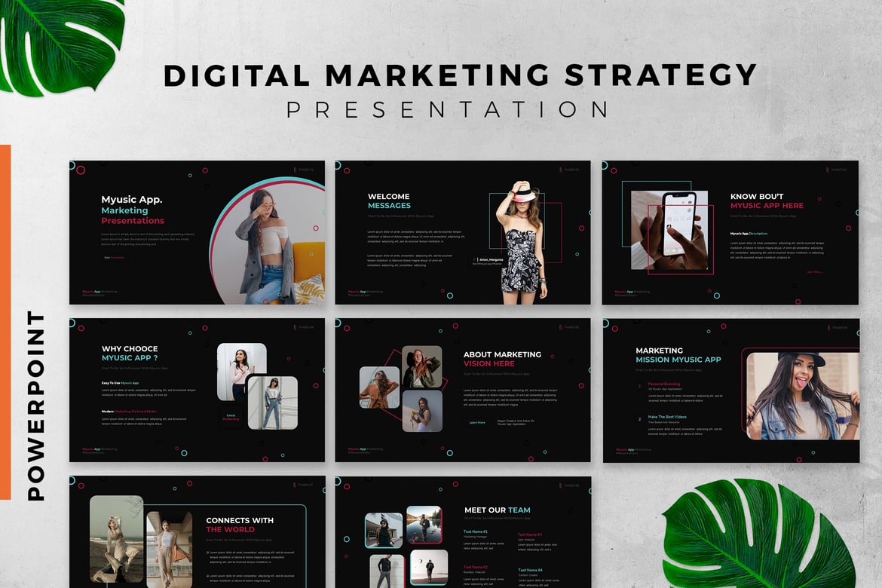
Task: Click the "Myusic App." heading on first slide
Action: (132, 199)
